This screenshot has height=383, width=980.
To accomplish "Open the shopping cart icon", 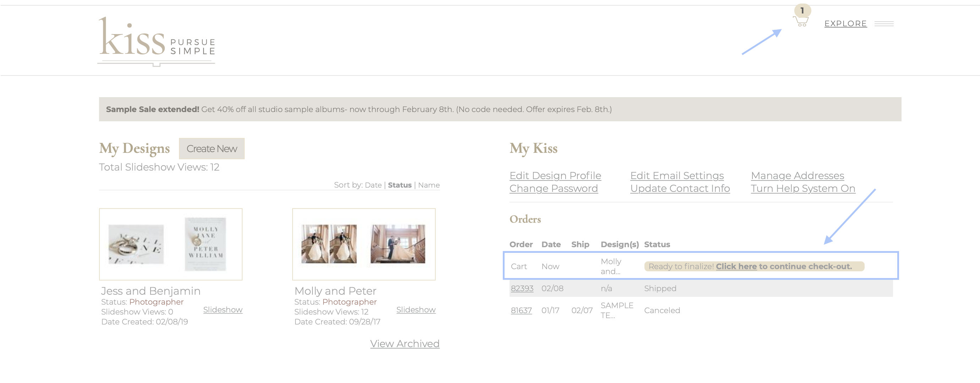I will pos(801,21).
